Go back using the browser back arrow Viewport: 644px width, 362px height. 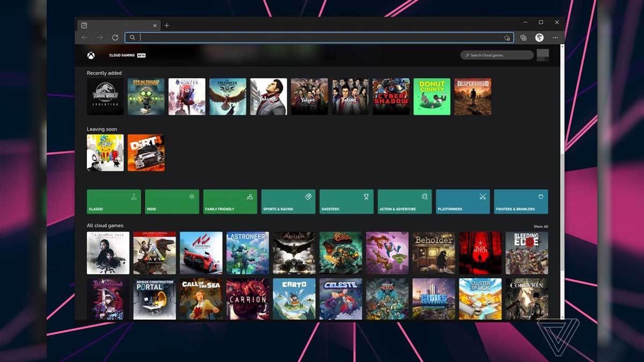pos(84,38)
